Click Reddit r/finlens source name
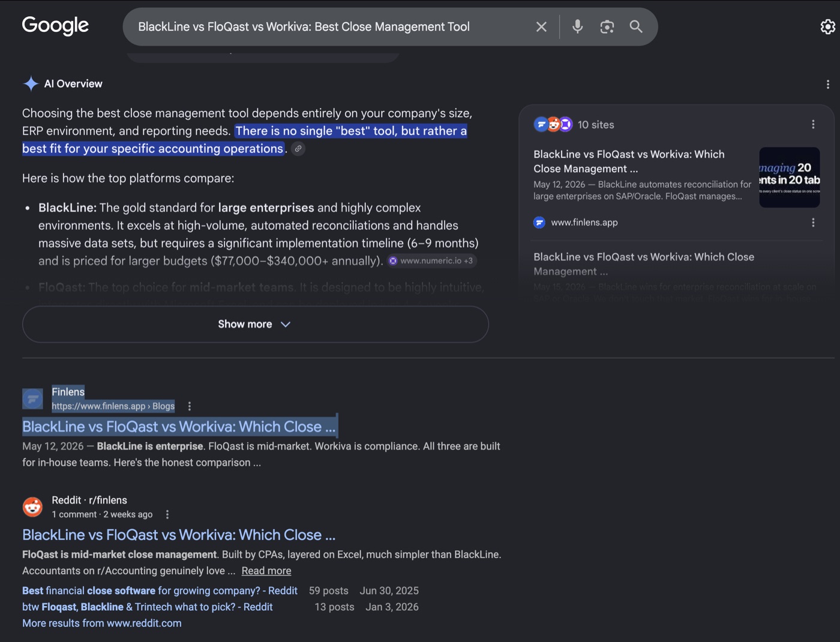840x642 pixels. tap(89, 500)
